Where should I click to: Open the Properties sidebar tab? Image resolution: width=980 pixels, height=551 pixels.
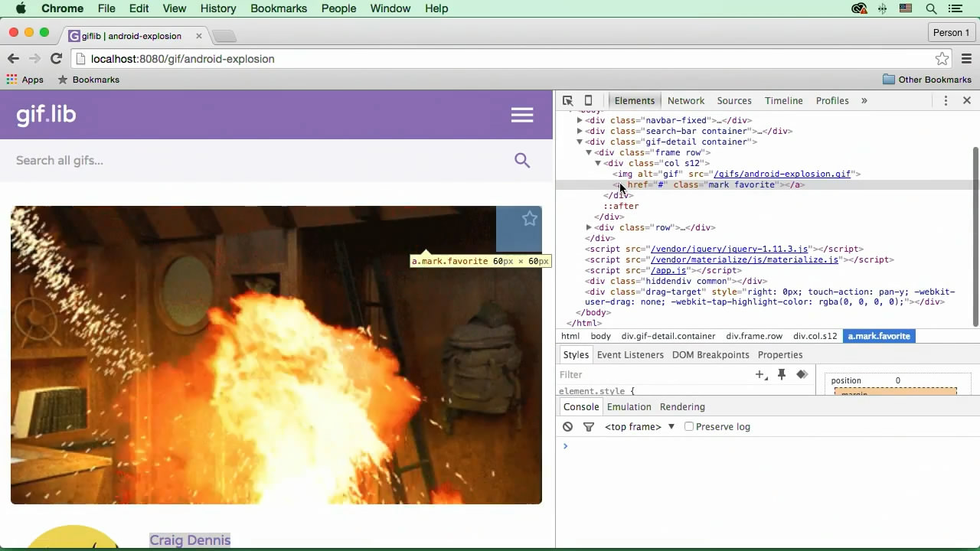pos(780,355)
